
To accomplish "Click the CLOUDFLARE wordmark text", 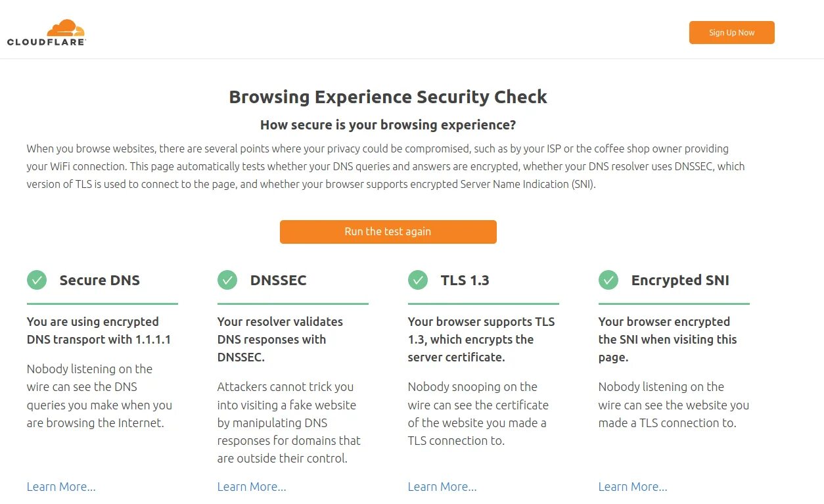I will [x=46, y=42].
